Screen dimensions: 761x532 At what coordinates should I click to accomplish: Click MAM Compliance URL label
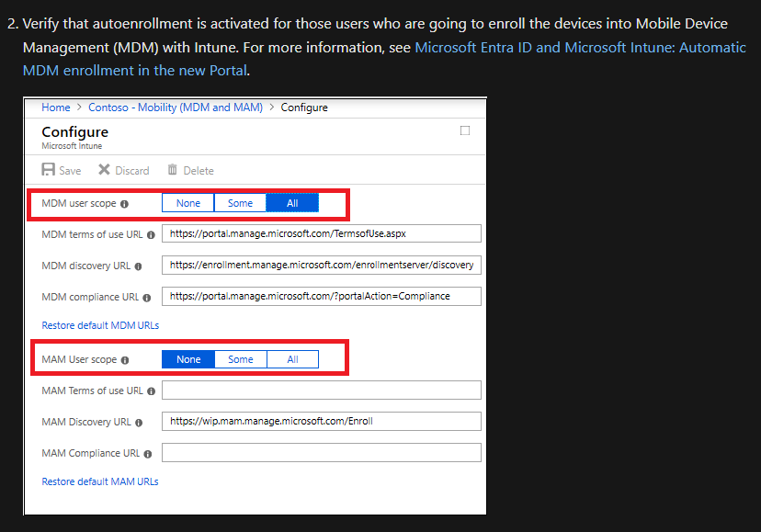90,453
